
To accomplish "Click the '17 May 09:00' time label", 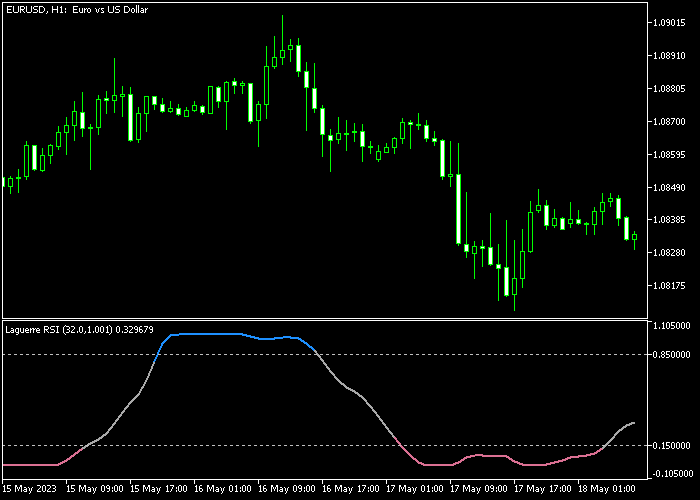I will (x=479, y=488).
